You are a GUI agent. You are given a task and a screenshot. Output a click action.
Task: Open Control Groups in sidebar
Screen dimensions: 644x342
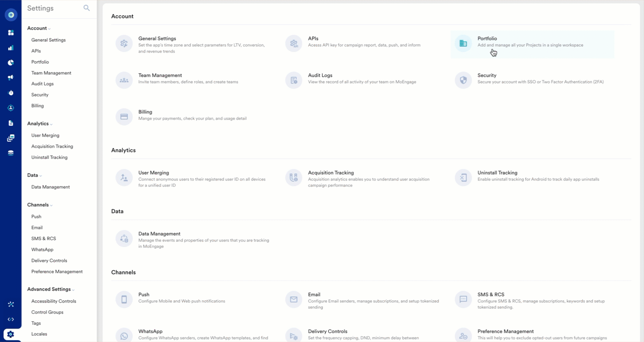(x=48, y=312)
